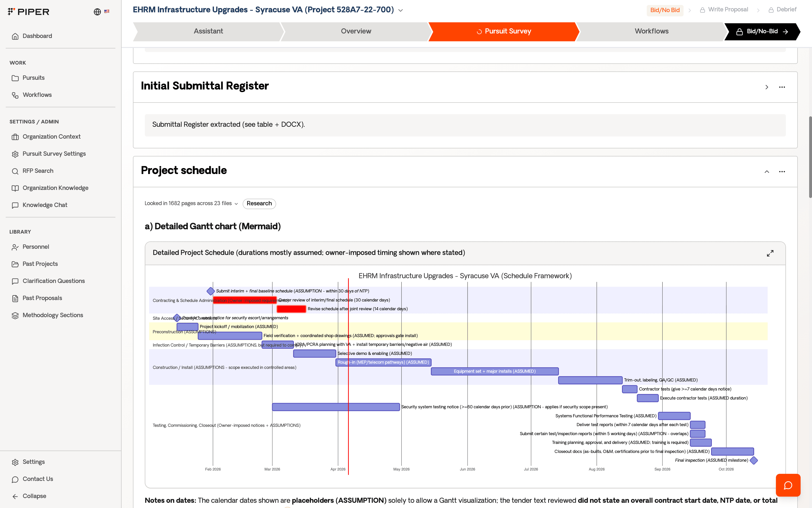Screen dimensions: 812x508
Task: Click 'Submittal Register extracted' text
Action: (228, 125)
